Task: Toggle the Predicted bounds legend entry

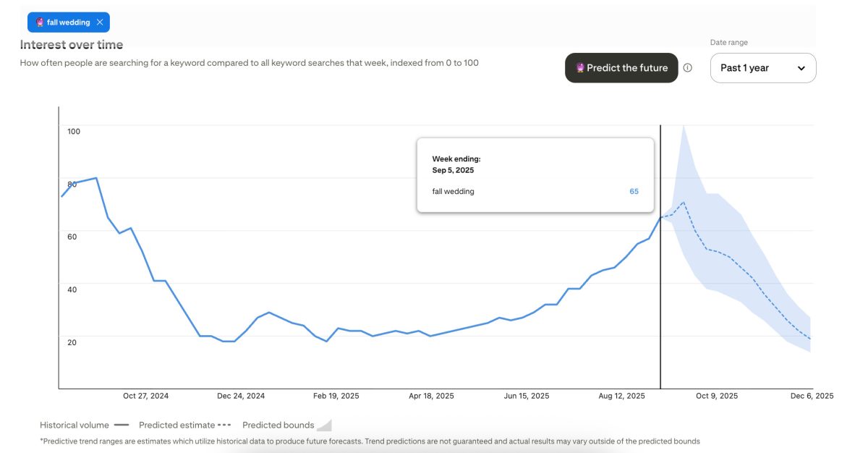Action: [277, 425]
